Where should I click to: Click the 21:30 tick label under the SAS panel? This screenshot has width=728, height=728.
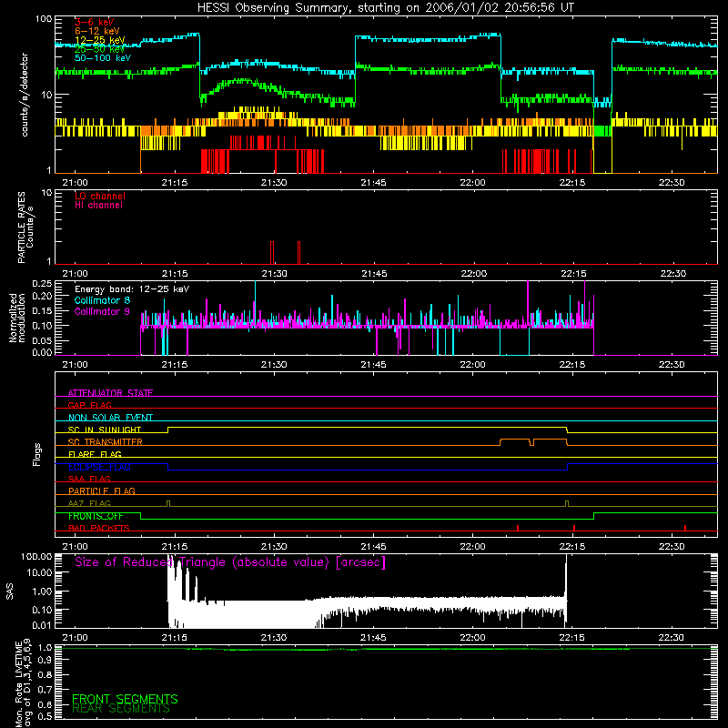pos(274,638)
